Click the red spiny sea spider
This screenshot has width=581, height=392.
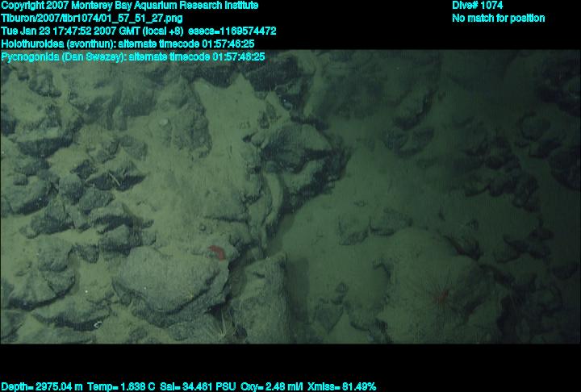coord(442,296)
